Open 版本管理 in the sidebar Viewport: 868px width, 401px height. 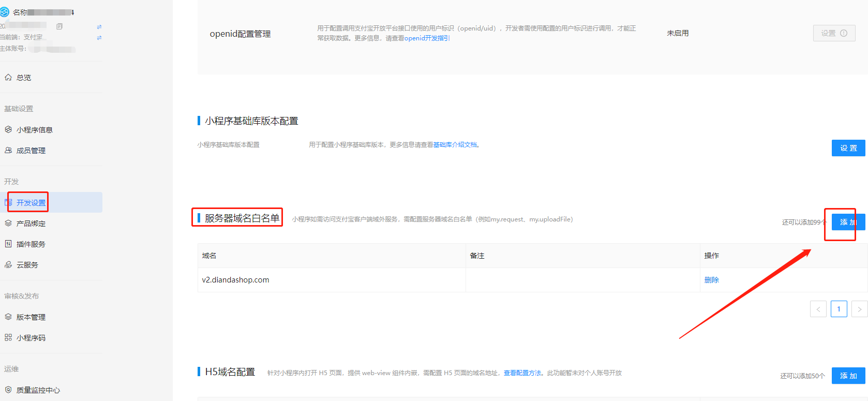(x=31, y=317)
